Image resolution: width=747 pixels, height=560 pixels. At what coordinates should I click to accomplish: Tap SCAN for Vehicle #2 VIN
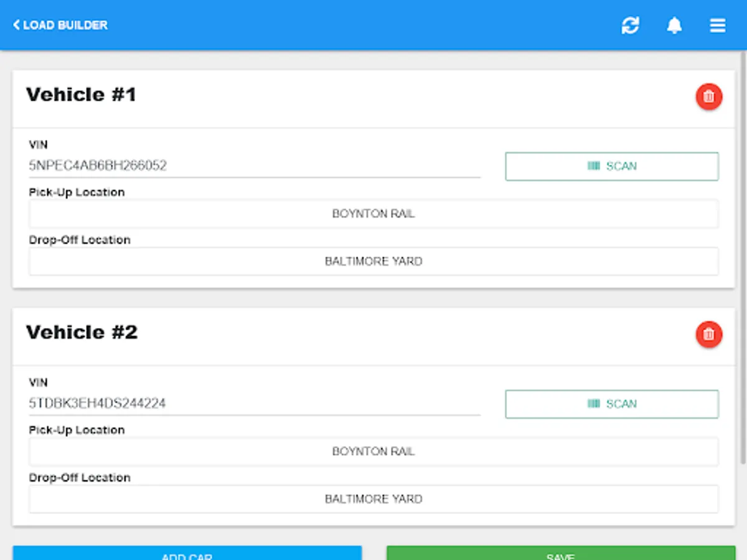coord(612,404)
